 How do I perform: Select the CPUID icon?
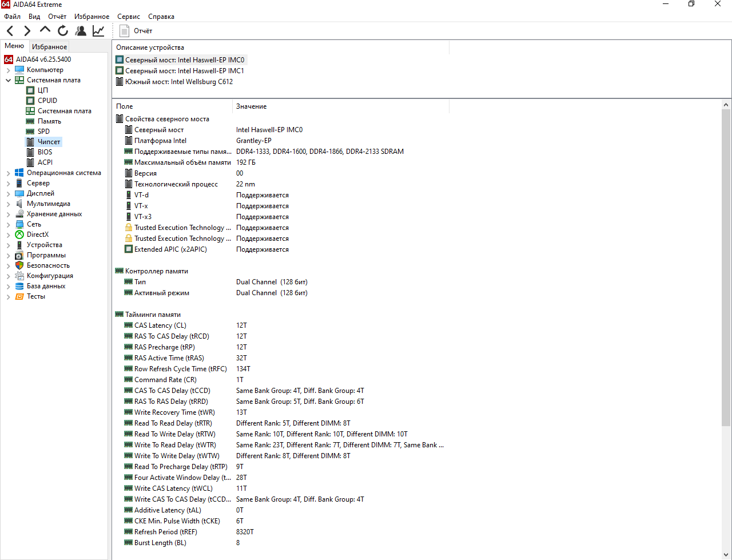tap(31, 101)
